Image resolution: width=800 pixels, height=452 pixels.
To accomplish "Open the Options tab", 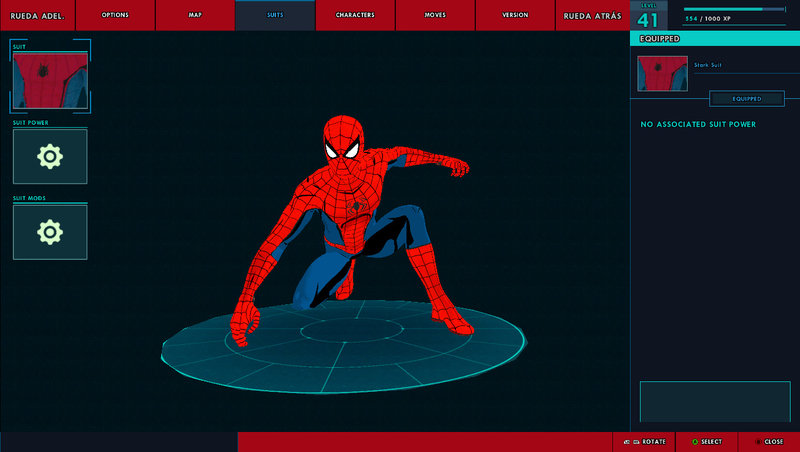I will pos(115,15).
